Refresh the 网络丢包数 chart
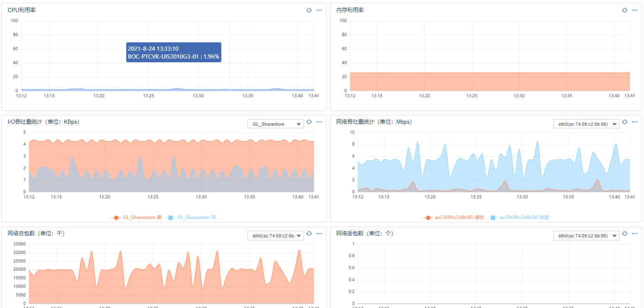 624,234
